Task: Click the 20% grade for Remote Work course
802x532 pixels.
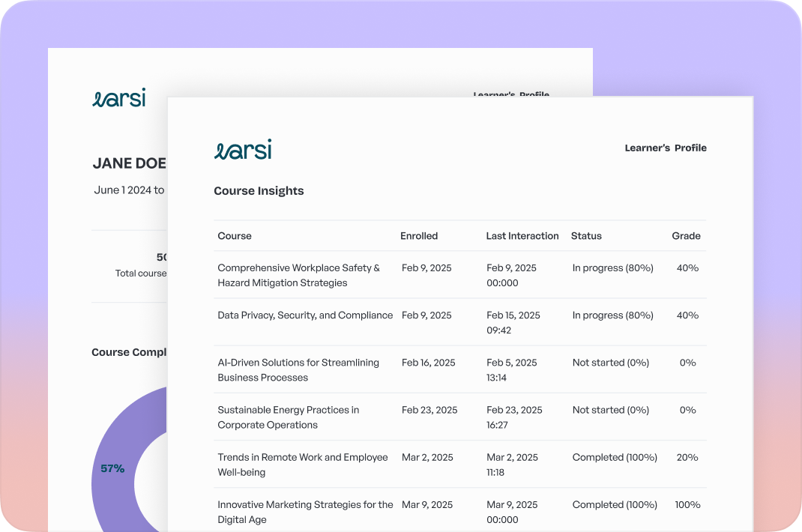Action: tap(687, 458)
